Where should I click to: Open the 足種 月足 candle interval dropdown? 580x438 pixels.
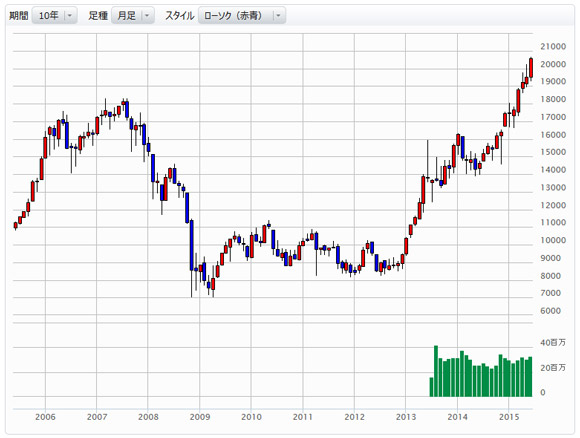pos(133,15)
